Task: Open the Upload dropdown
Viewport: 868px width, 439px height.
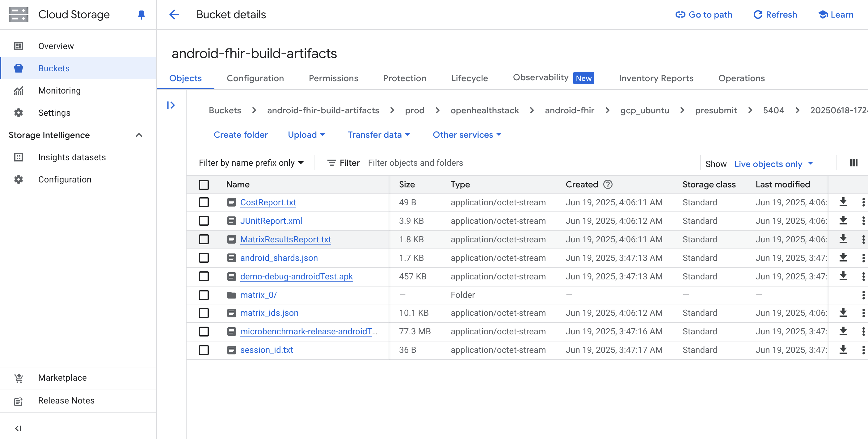Action: pos(306,135)
